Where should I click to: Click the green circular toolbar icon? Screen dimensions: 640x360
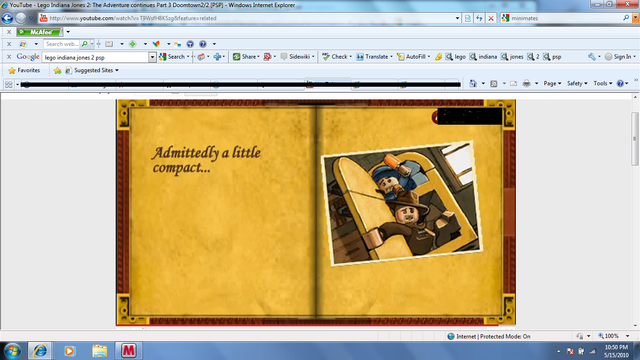coord(133,44)
